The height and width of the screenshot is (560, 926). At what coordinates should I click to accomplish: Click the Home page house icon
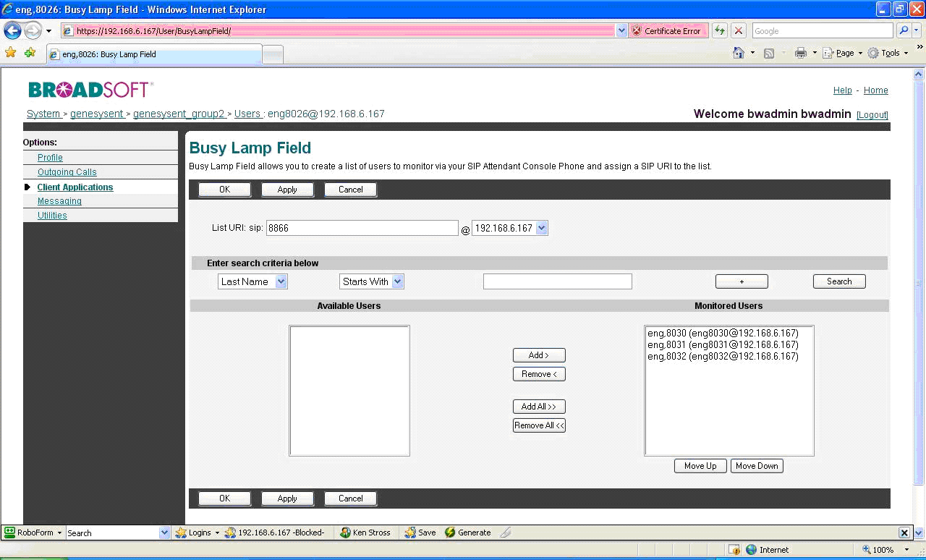pyautogui.click(x=739, y=53)
